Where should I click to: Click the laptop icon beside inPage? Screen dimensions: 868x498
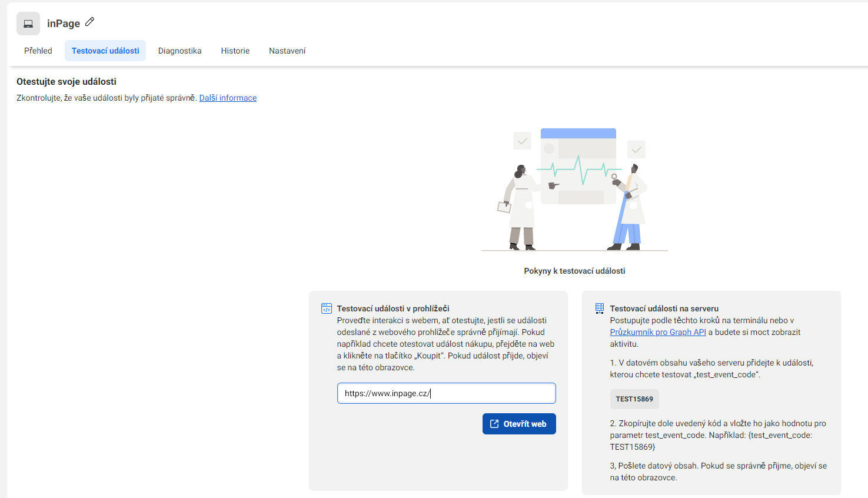coord(28,24)
